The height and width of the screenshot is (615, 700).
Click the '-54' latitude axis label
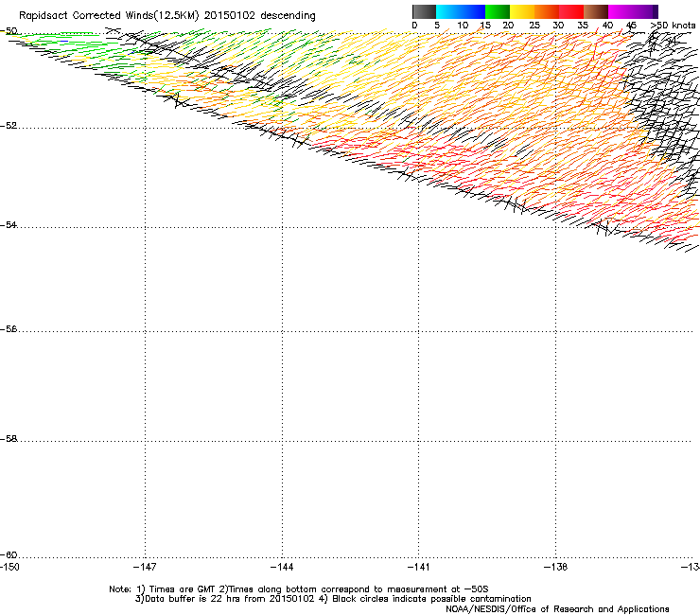pyautogui.click(x=9, y=224)
